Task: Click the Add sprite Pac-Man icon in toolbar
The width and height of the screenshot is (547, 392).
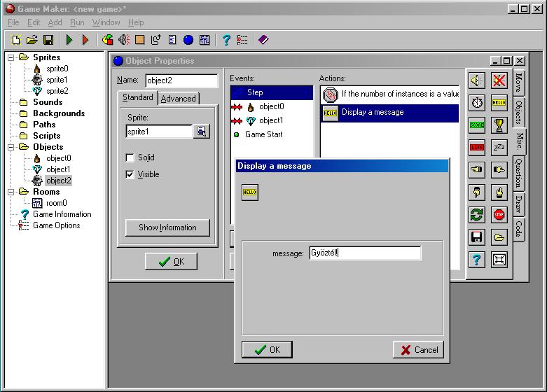Action: [x=107, y=40]
